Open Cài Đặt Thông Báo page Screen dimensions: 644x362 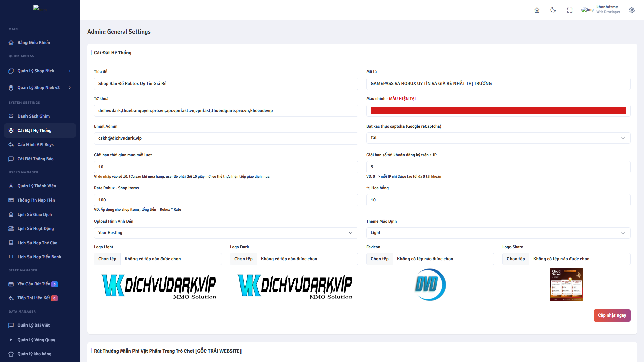click(36, 159)
